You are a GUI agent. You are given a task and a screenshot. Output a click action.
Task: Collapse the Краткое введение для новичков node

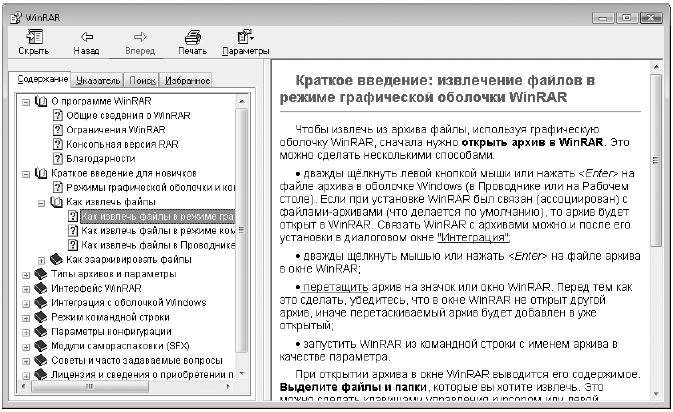(24, 173)
